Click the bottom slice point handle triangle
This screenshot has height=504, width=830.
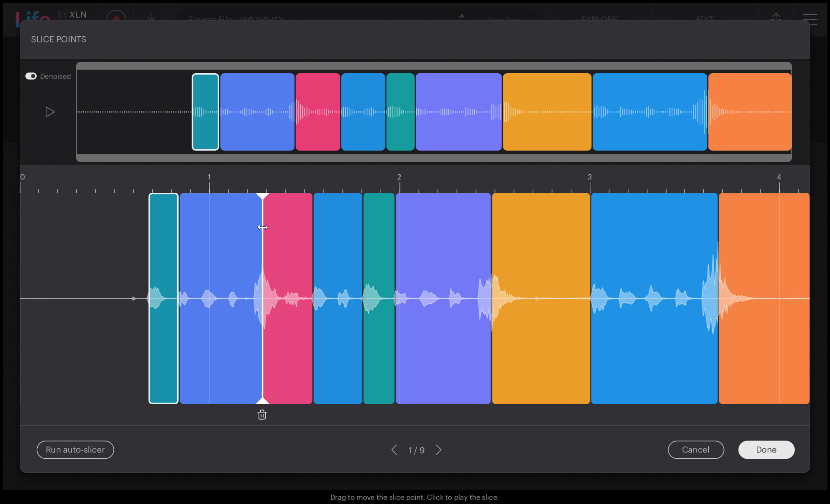pyautogui.click(x=262, y=401)
